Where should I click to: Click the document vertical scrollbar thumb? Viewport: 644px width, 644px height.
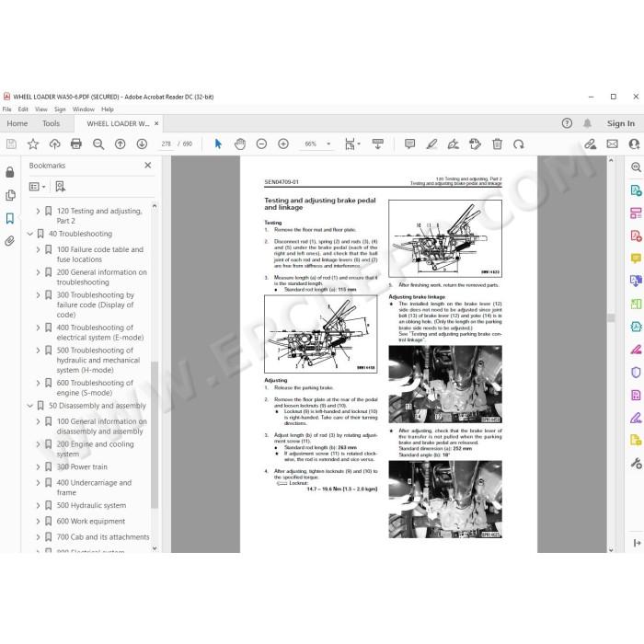[x=611, y=318]
